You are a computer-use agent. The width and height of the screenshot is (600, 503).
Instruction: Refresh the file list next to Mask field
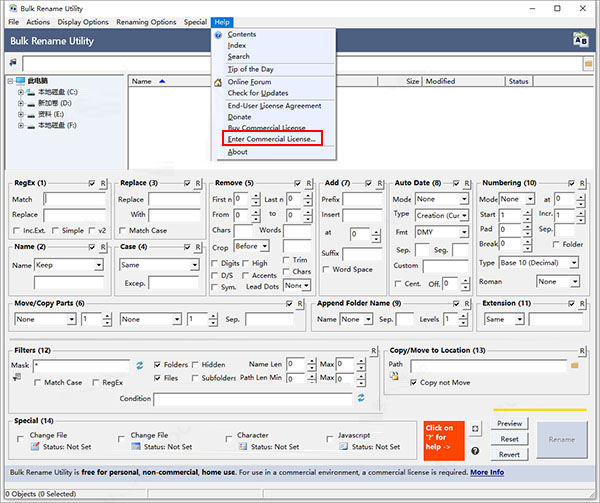click(x=140, y=365)
